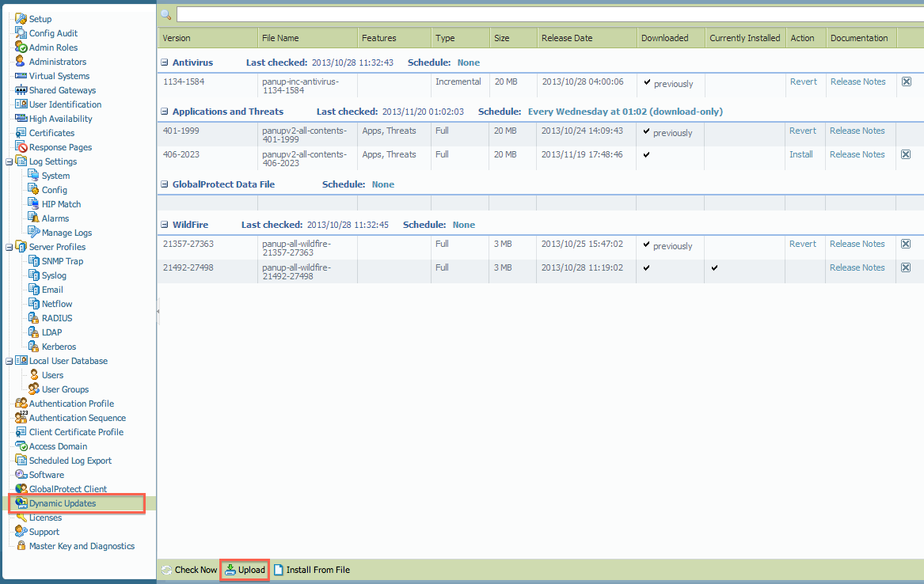Delete wildfire 21357-27363 via X icon
Viewport: 924px width, 584px height.
906,244
